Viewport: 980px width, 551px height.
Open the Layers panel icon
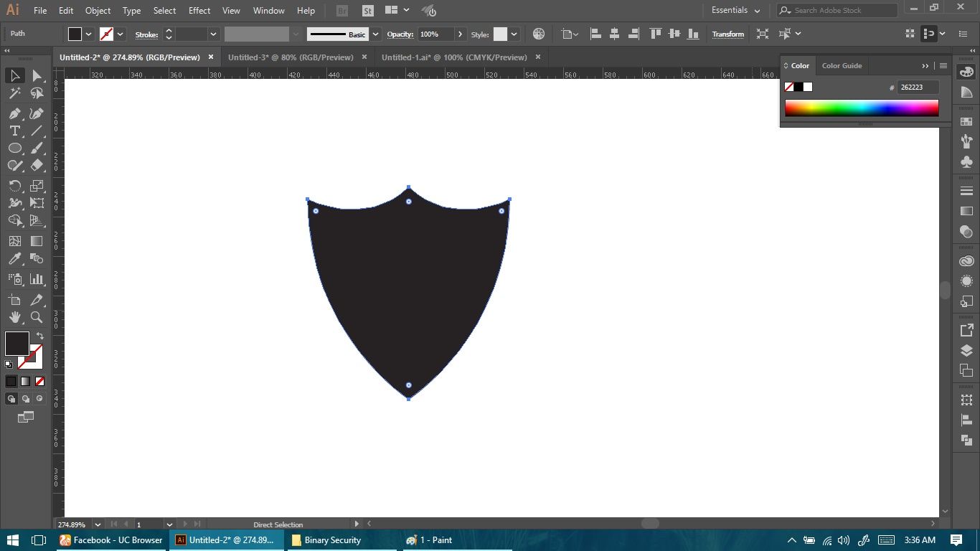coord(966,351)
